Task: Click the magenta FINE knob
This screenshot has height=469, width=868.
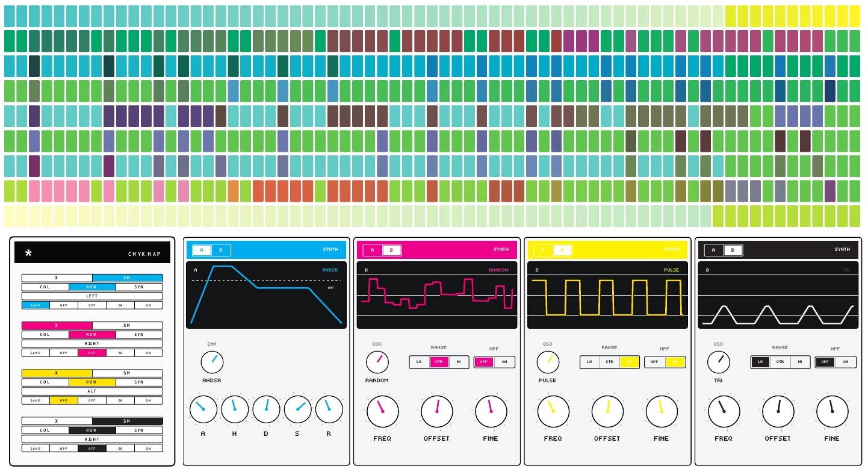Action: point(491,411)
